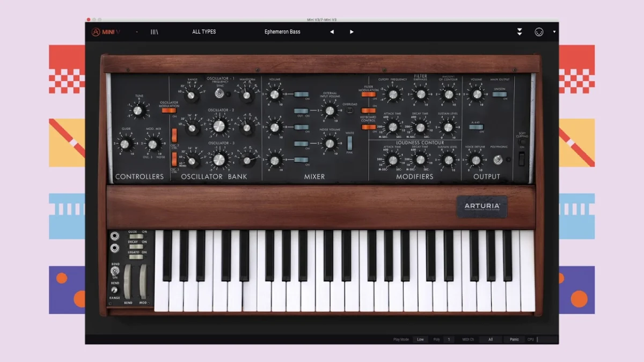Open the Play Mode Low dropdown
This screenshot has width=644, height=362.
(x=420, y=339)
